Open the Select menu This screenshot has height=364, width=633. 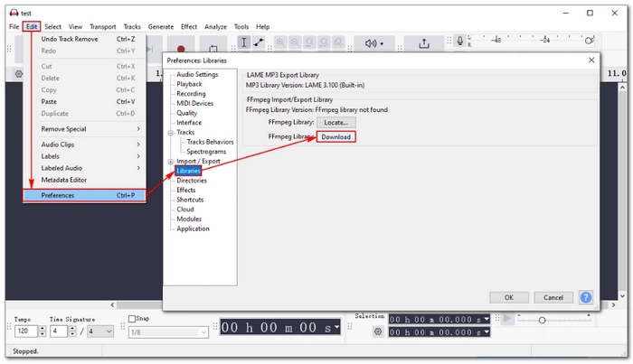pos(52,26)
